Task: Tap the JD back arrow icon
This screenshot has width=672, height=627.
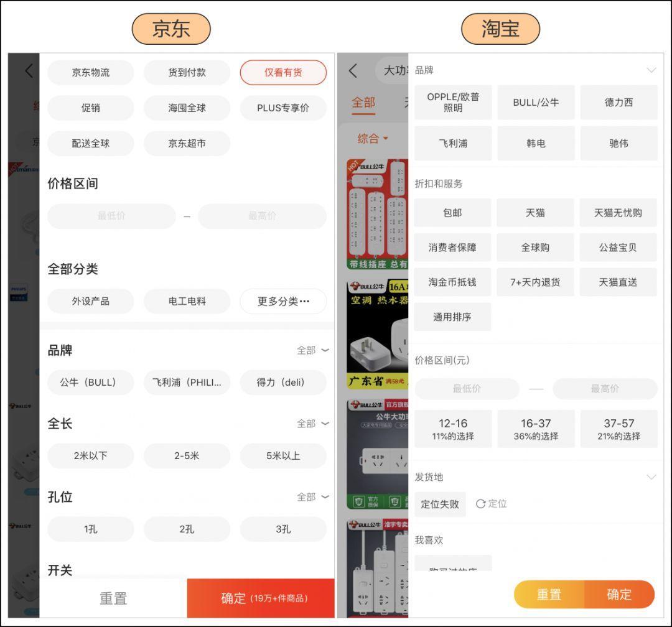Action: point(29,71)
